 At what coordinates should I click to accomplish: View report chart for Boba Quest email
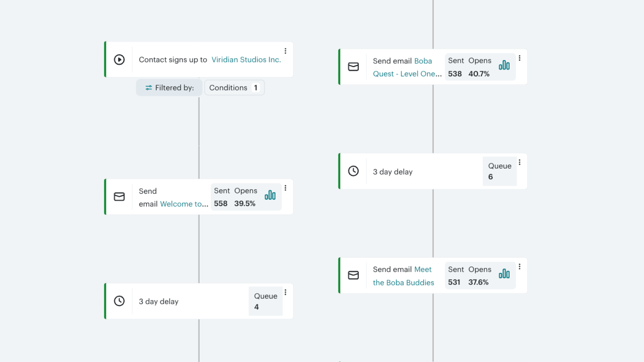[x=504, y=65]
